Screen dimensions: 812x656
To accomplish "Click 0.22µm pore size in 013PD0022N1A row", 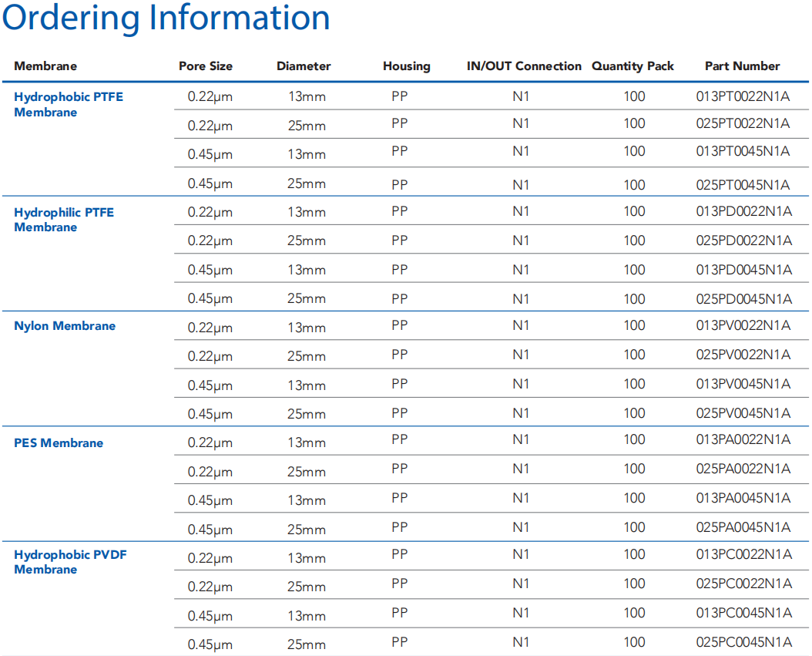I will pyautogui.click(x=210, y=213).
